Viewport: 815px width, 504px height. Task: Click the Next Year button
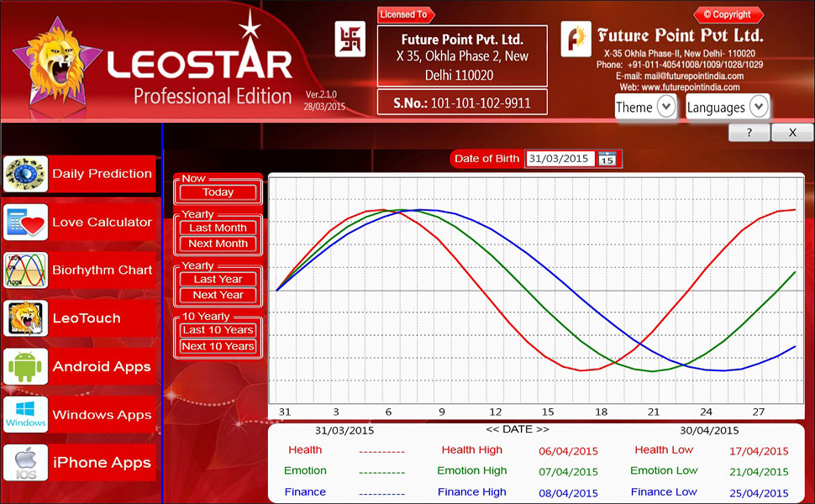(x=218, y=295)
